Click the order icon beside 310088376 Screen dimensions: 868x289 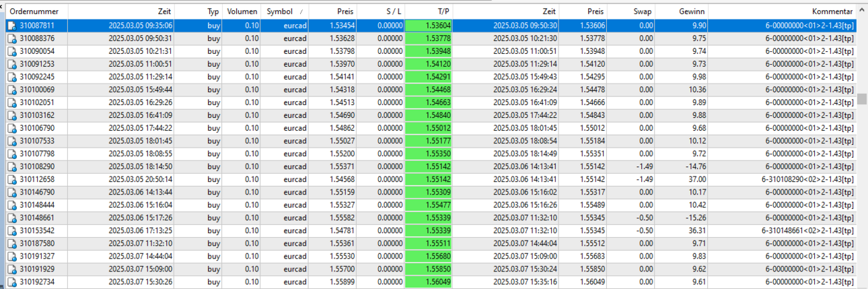pos(11,38)
